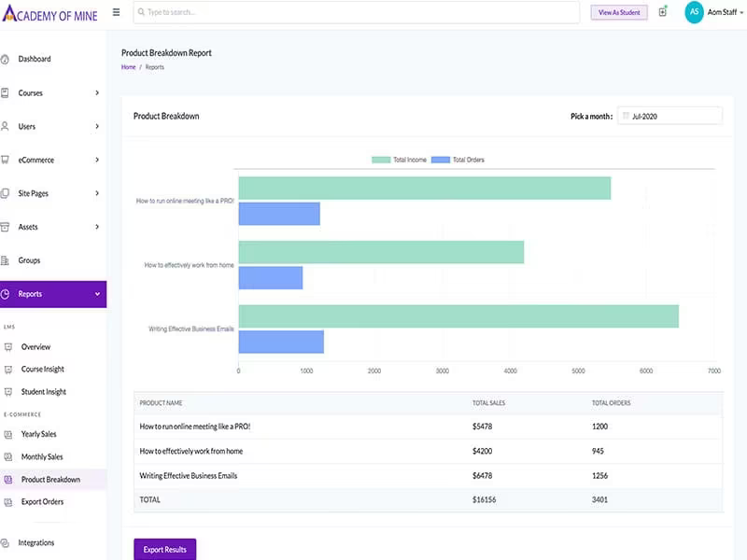Click the Student Insight icon
This screenshot has height=560, width=747.
[x=8, y=391]
